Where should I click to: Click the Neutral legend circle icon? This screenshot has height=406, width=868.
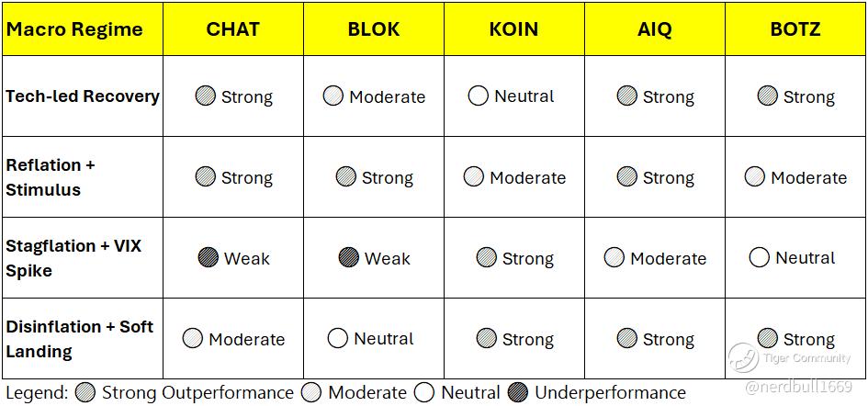425,392
